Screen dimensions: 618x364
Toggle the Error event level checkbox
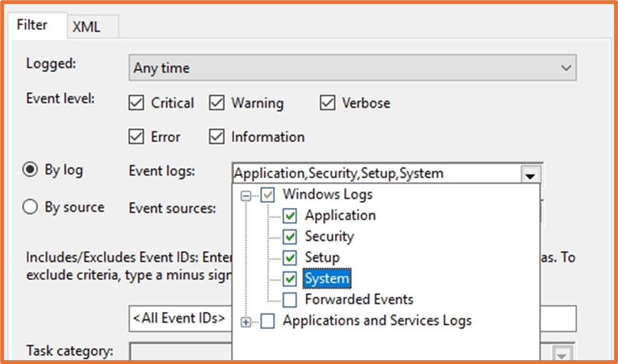tap(136, 137)
